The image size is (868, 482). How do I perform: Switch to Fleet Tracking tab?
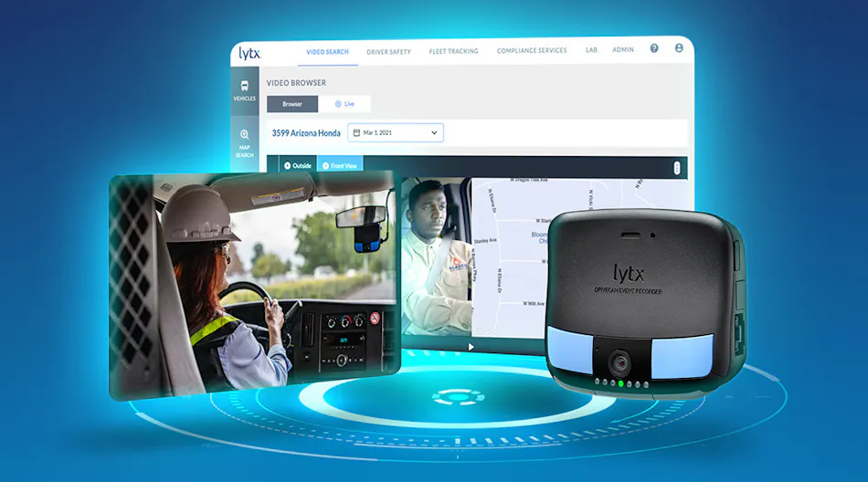453,51
